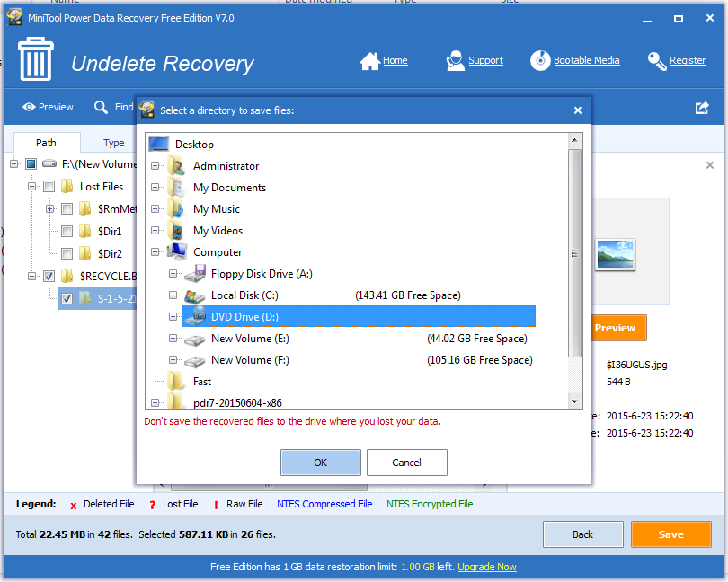Click the New Volume (F:) drive icon
Image resolution: width=728 pixels, height=582 pixels.
[195, 361]
